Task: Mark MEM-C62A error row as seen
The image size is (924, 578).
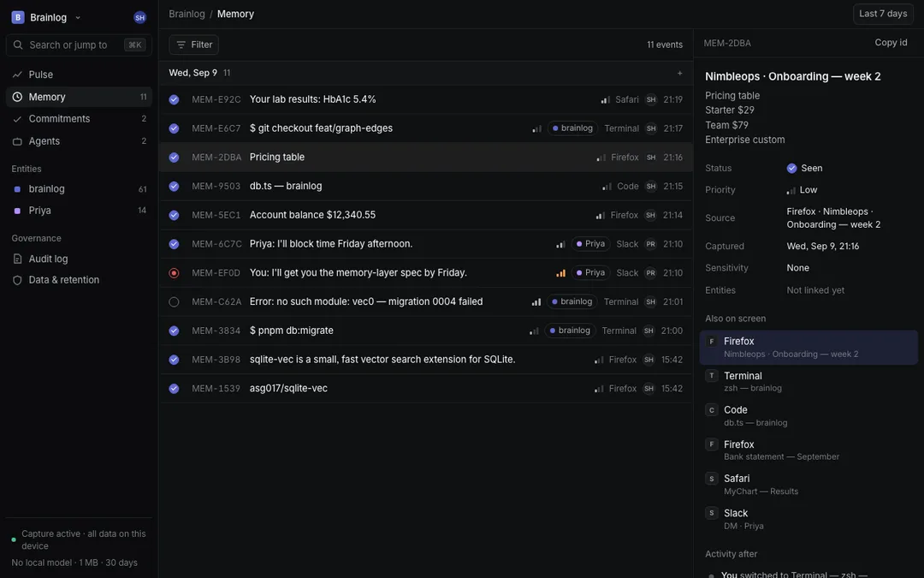Action: (174, 302)
